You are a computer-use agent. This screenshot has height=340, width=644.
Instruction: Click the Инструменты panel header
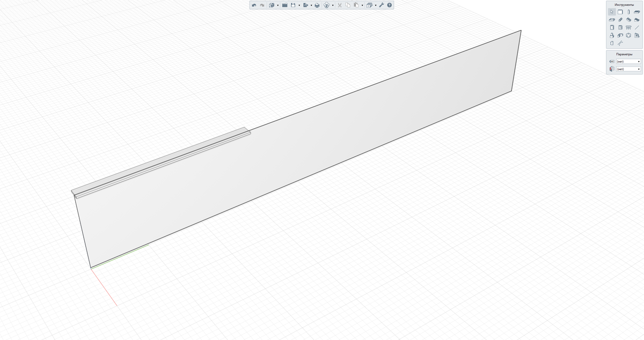(x=624, y=5)
